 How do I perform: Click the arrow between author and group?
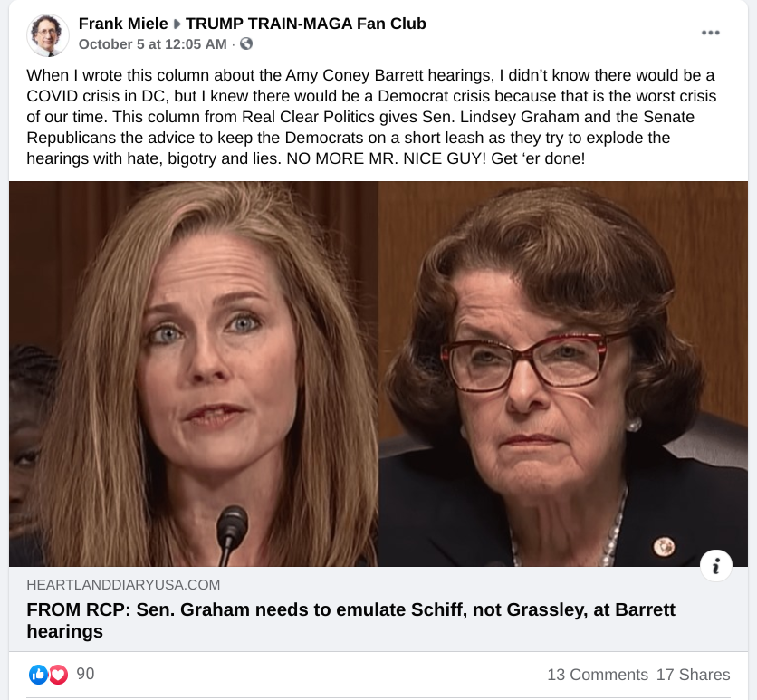(177, 24)
